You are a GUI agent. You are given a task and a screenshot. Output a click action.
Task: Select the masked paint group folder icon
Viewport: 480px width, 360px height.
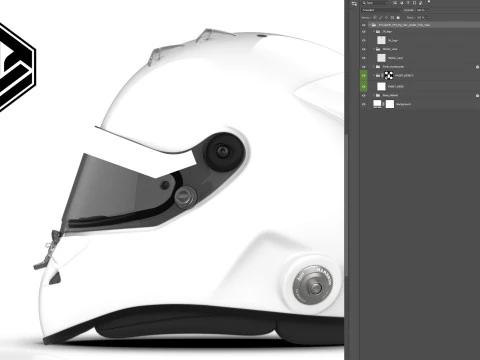point(378,75)
